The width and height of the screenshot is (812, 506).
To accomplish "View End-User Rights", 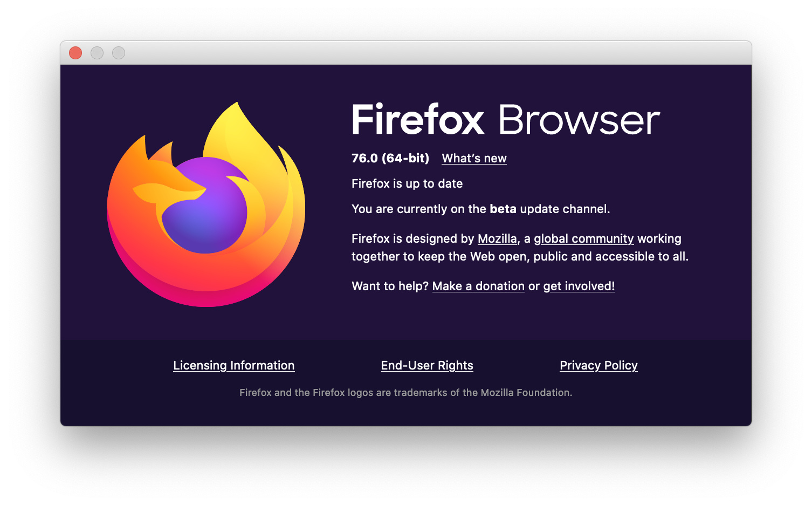I will pyautogui.click(x=427, y=365).
